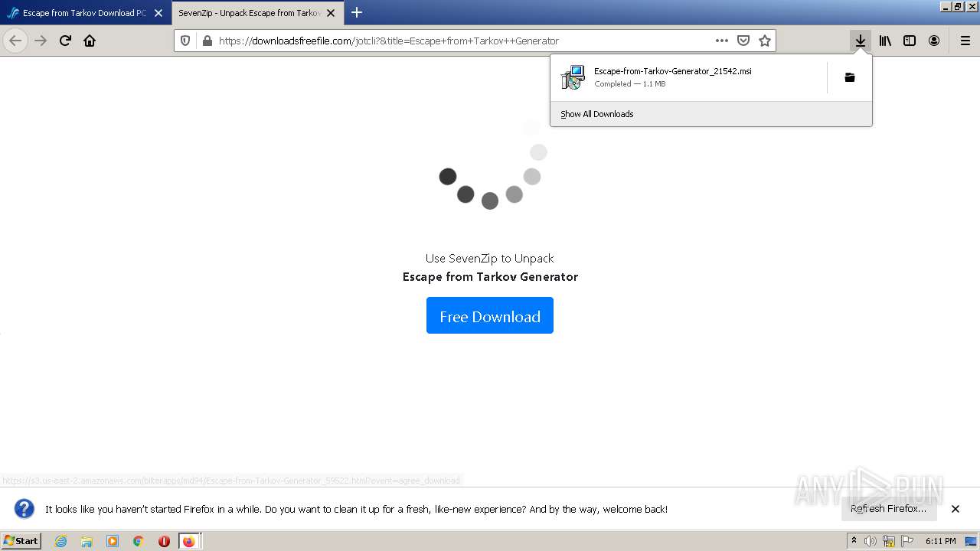The image size is (980, 551).
Task: Open clock showing 6:11 PM
Action: [x=940, y=541]
